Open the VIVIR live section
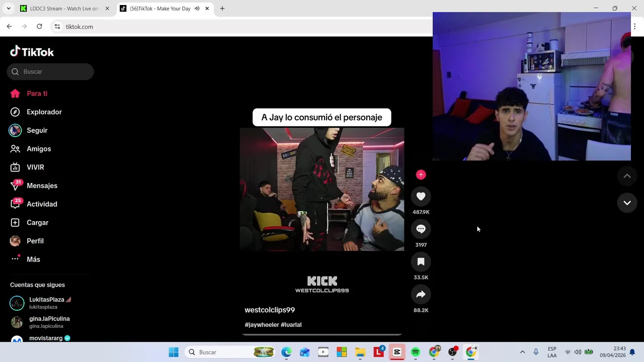The height and width of the screenshot is (362, 644). [27, 167]
